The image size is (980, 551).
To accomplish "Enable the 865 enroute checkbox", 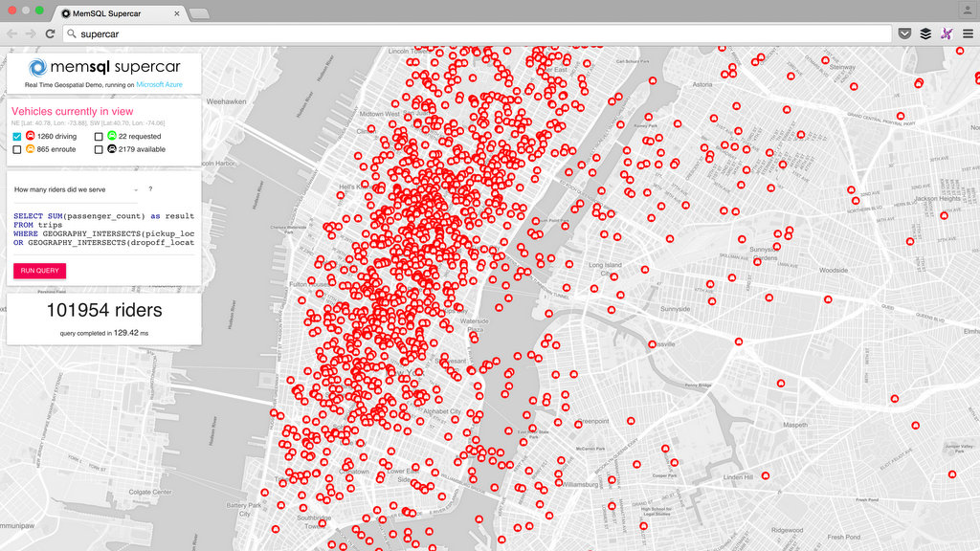I will (x=17, y=149).
